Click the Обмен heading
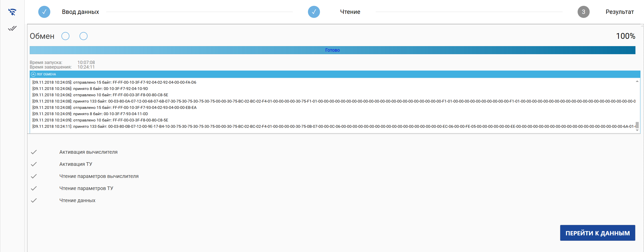 pyautogui.click(x=42, y=36)
